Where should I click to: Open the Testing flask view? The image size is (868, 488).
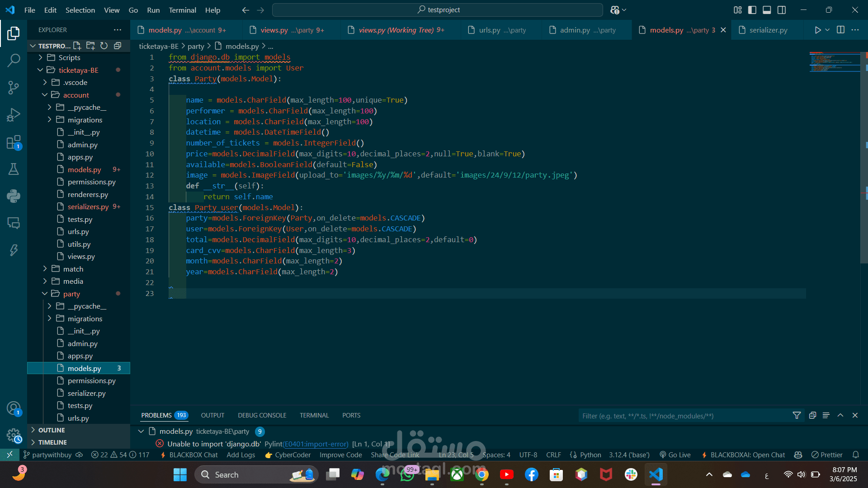click(x=14, y=169)
